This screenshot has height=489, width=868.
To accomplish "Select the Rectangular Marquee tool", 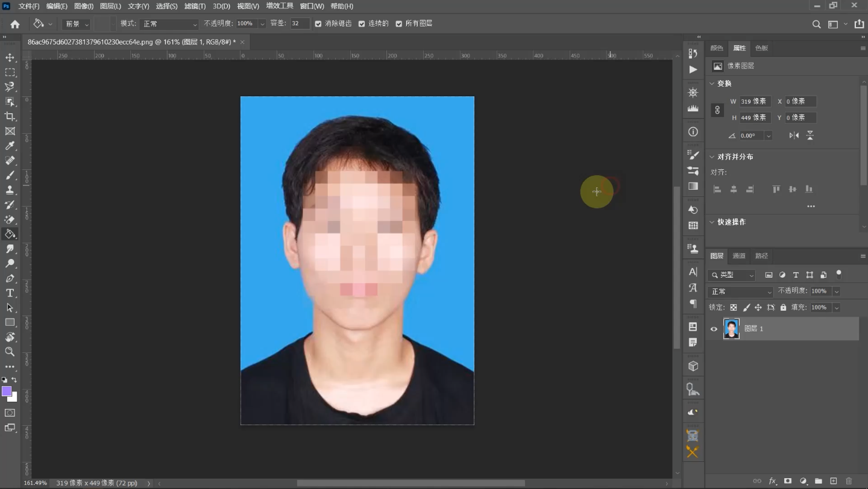I will click(10, 72).
